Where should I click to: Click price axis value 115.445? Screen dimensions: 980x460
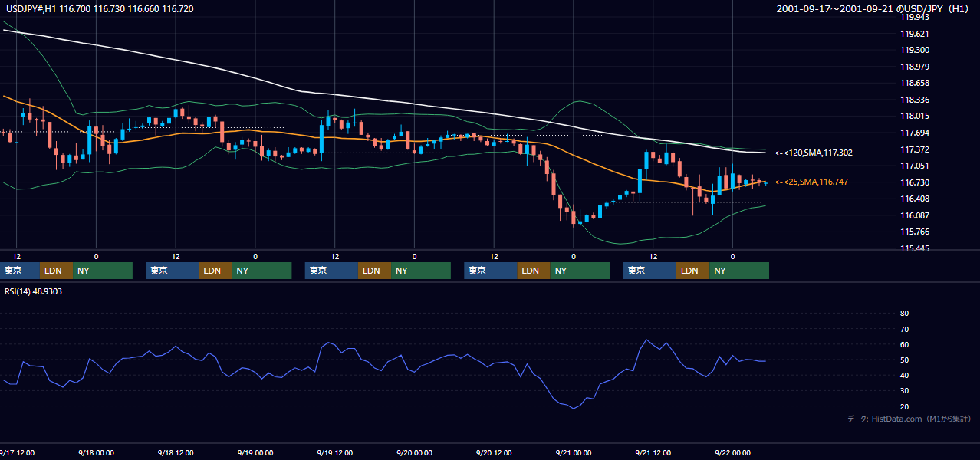pos(914,248)
